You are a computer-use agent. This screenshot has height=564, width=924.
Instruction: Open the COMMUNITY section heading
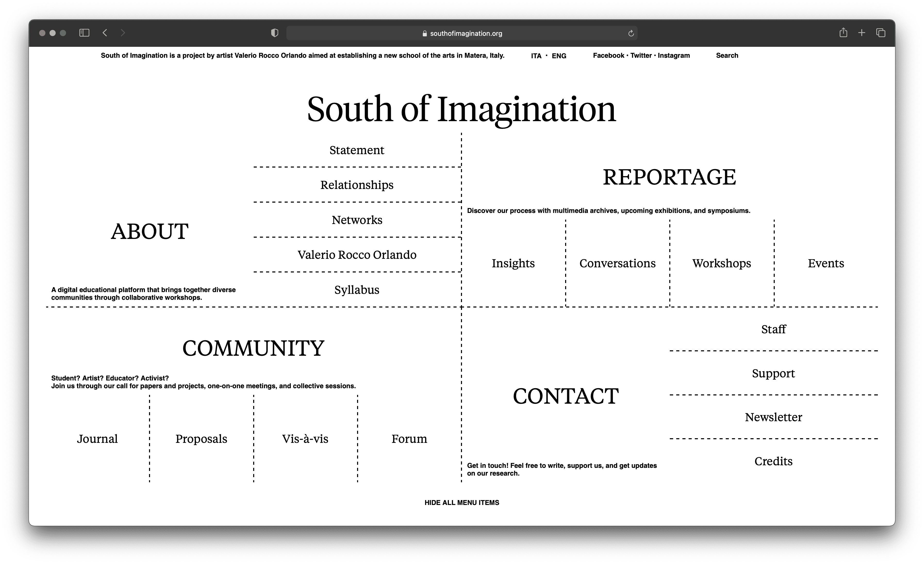pyautogui.click(x=253, y=348)
